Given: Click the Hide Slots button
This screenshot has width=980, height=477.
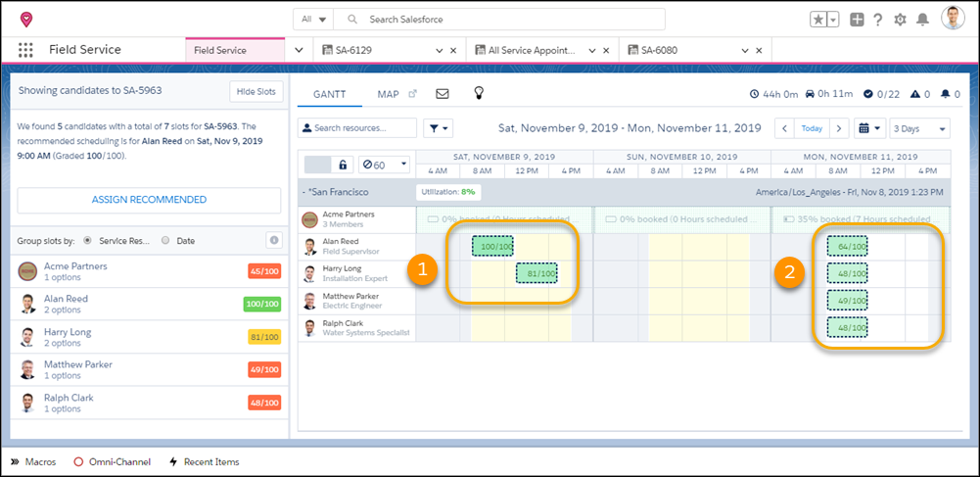Looking at the screenshot, I should click(256, 91).
